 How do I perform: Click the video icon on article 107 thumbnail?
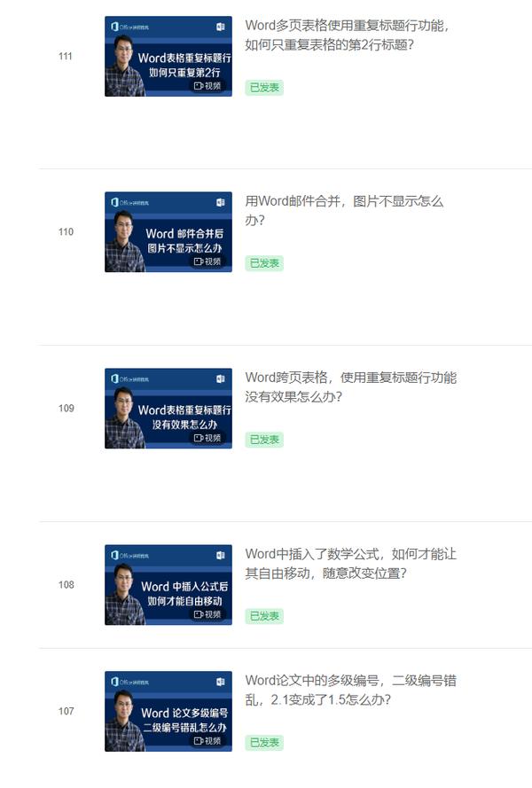tap(198, 741)
